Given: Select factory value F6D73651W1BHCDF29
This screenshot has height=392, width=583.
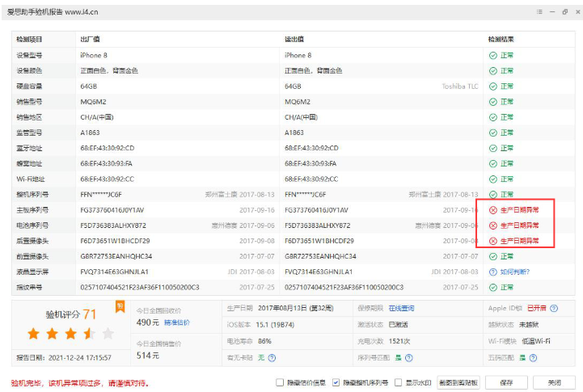Looking at the screenshot, I should click(115, 241).
